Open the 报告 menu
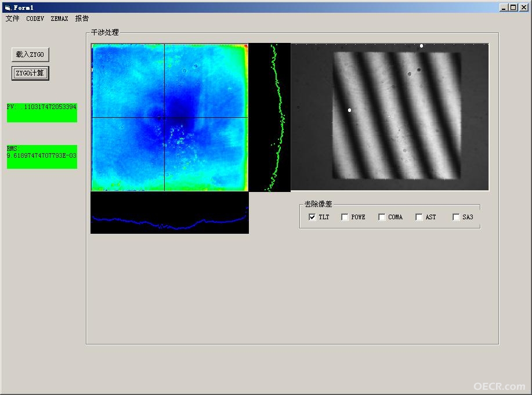 pos(82,19)
